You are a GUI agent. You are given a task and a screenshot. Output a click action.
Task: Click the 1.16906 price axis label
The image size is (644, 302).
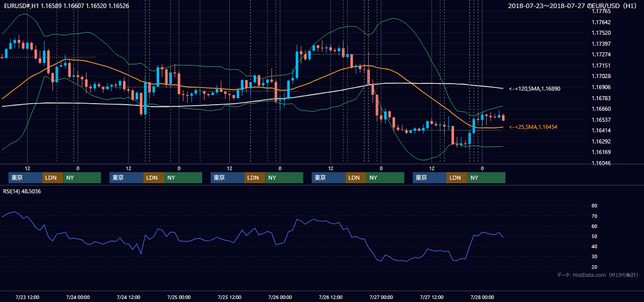pyautogui.click(x=601, y=87)
